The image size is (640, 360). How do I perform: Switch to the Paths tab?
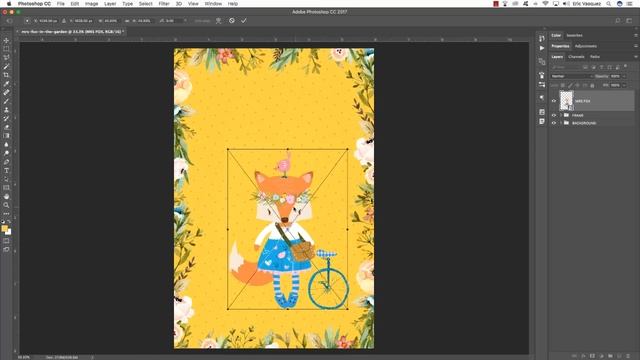point(595,57)
